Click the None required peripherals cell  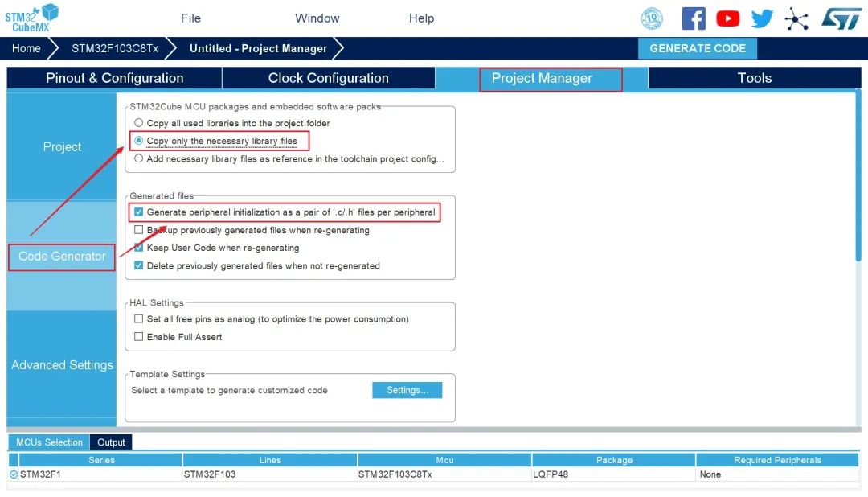coord(777,474)
